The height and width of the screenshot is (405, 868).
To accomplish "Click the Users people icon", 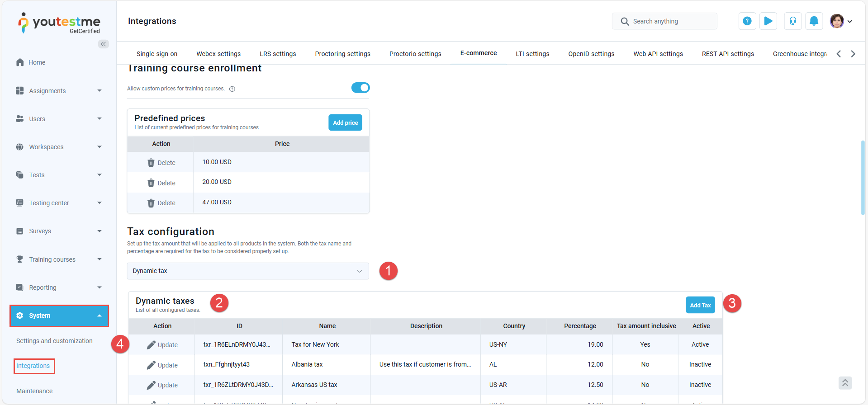I will pyautogui.click(x=20, y=118).
